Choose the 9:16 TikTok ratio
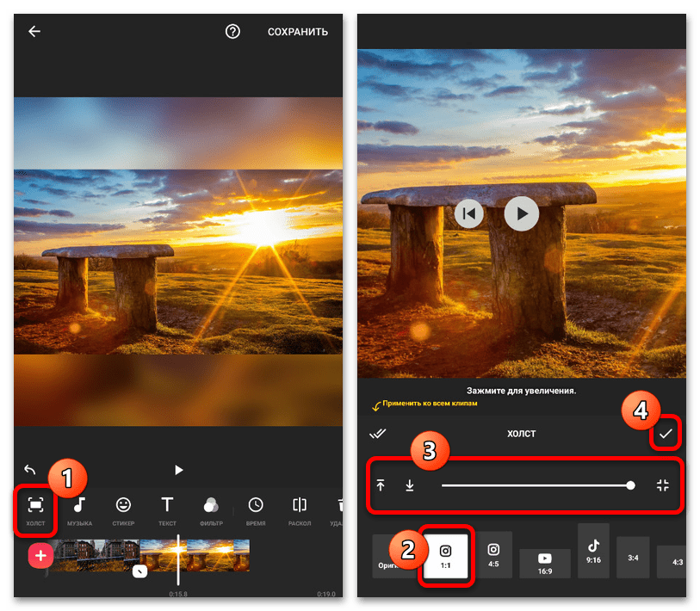The height and width of the screenshot is (611, 700). coord(593,551)
